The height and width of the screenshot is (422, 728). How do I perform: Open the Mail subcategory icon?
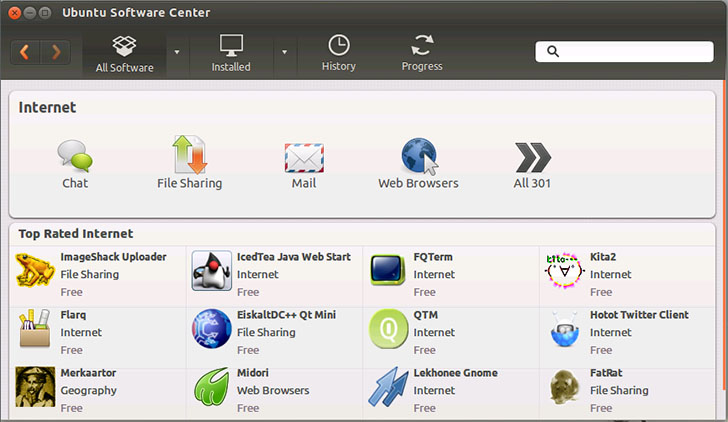(304, 157)
